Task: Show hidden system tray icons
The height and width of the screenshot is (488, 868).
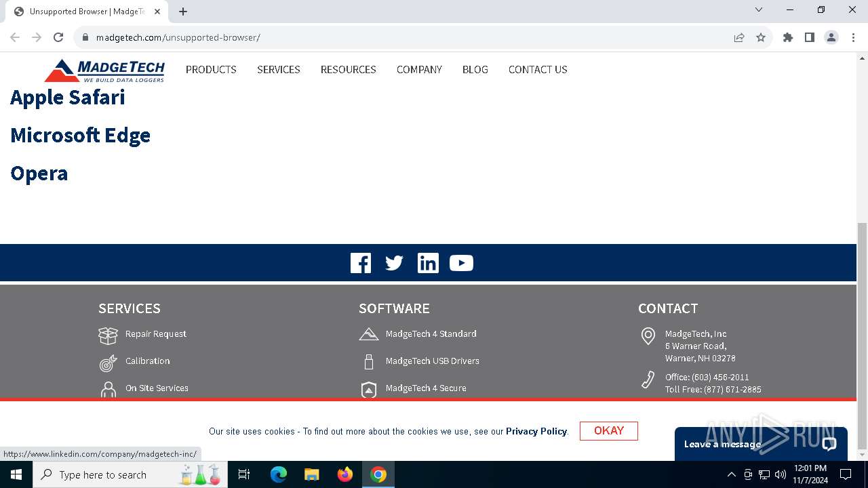Action: [x=731, y=474]
